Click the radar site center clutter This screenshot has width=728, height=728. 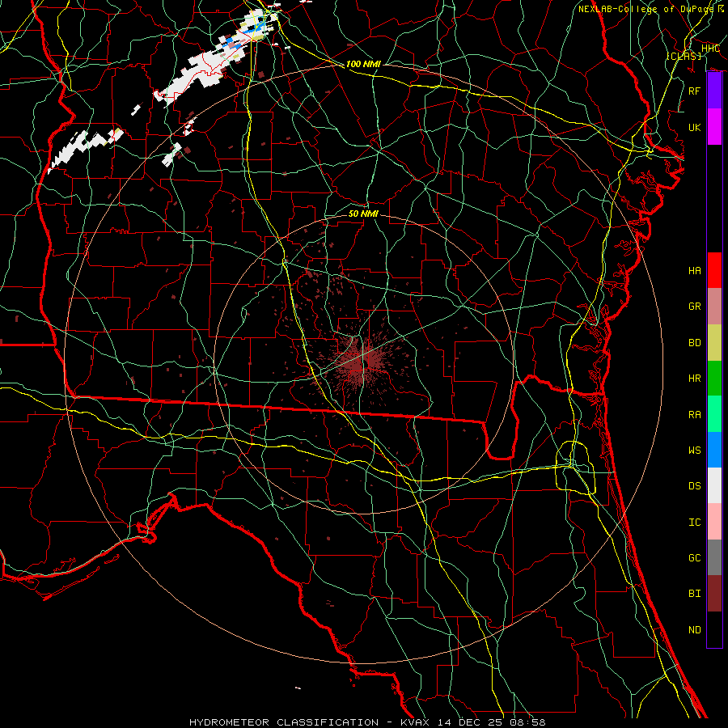click(x=362, y=362)
